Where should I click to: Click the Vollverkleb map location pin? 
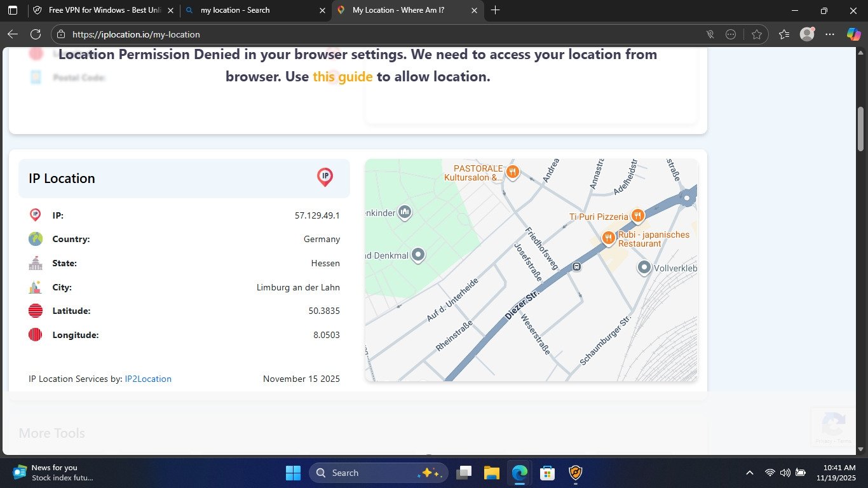coord(644,268)
